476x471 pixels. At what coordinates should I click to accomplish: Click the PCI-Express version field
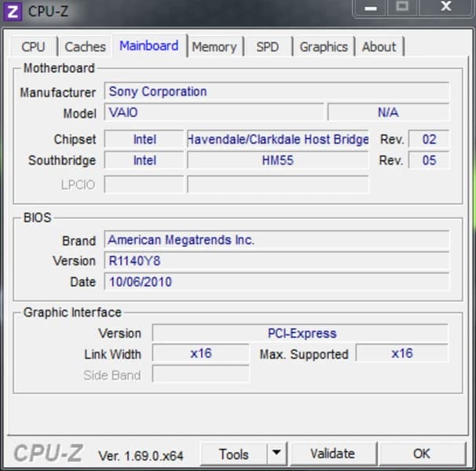pyautogui.click(x=300, y=333)
